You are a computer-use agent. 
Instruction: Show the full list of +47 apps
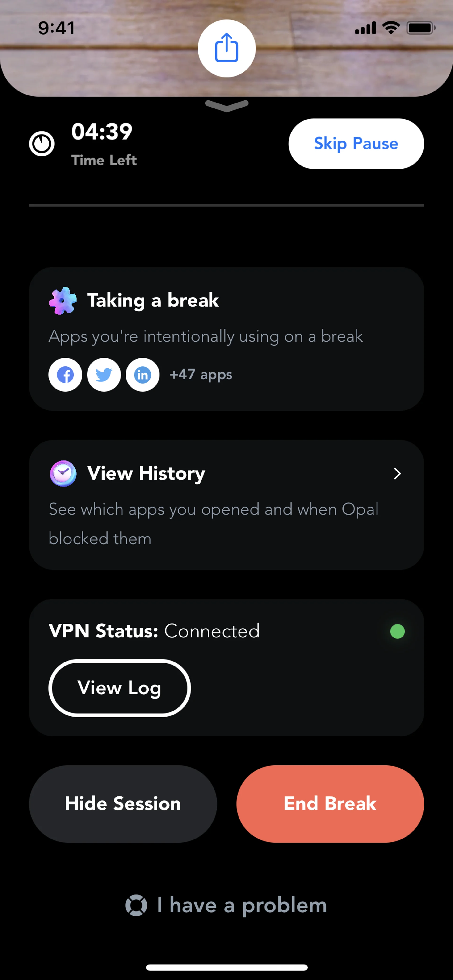pos(201,375)
